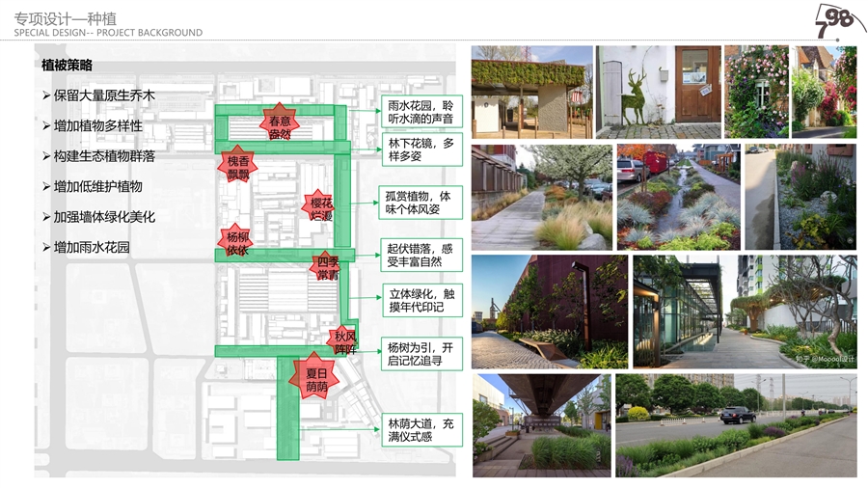Select the 槐香飘飘 star marker
Viewport: 868px width, 488px height.
click(x=237, y=166)
